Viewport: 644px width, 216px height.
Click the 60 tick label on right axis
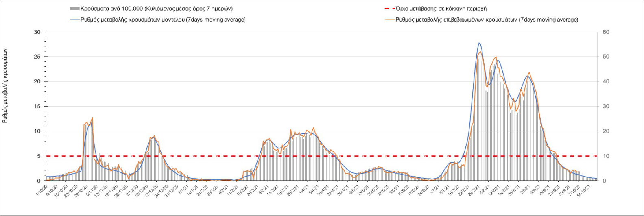pyautogui.click(x=606, y=32)
